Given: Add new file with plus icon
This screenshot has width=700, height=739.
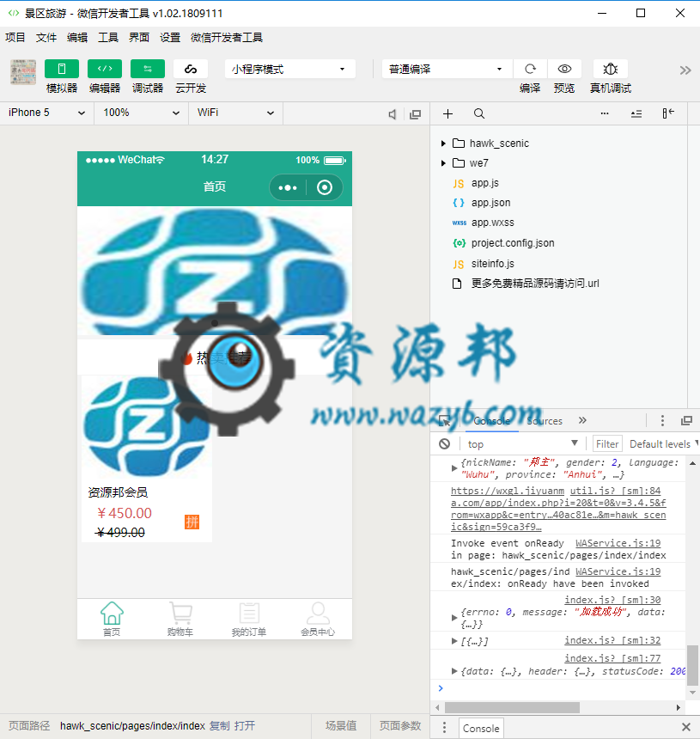Looking at the screenshot, I should pyautogui.click(x=447, y=113).
